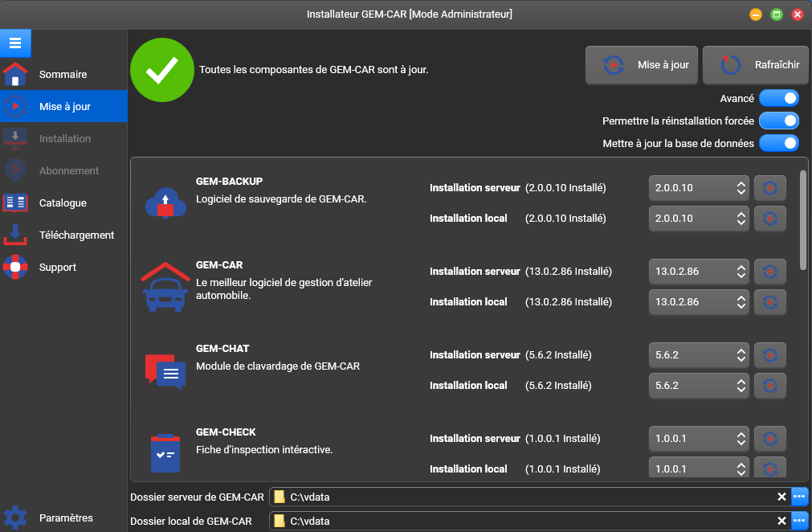Reinstall GEM-CHAT local installation
The height and width of the screenshot is (532, 812).
(770, 386)
